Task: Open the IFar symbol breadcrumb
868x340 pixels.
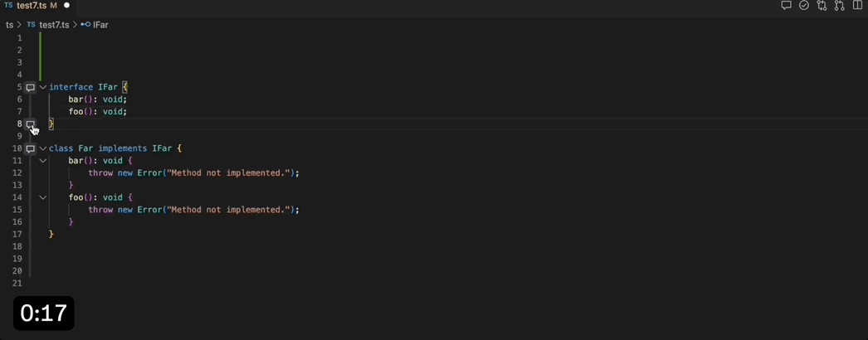Action: click(x=95, y=25)
